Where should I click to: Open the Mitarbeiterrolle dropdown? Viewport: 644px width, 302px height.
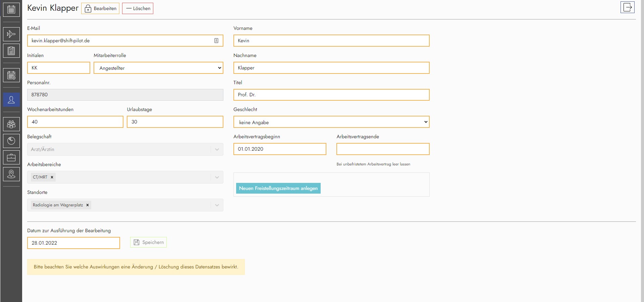pyautogui.click(x=158, y=68)
